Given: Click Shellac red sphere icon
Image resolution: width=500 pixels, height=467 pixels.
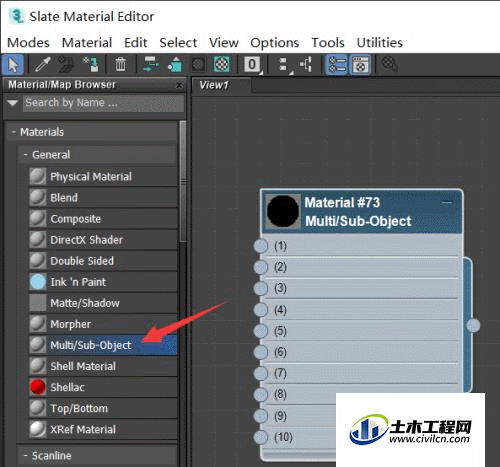Looking at the screenshot, I should pos(38,387).
